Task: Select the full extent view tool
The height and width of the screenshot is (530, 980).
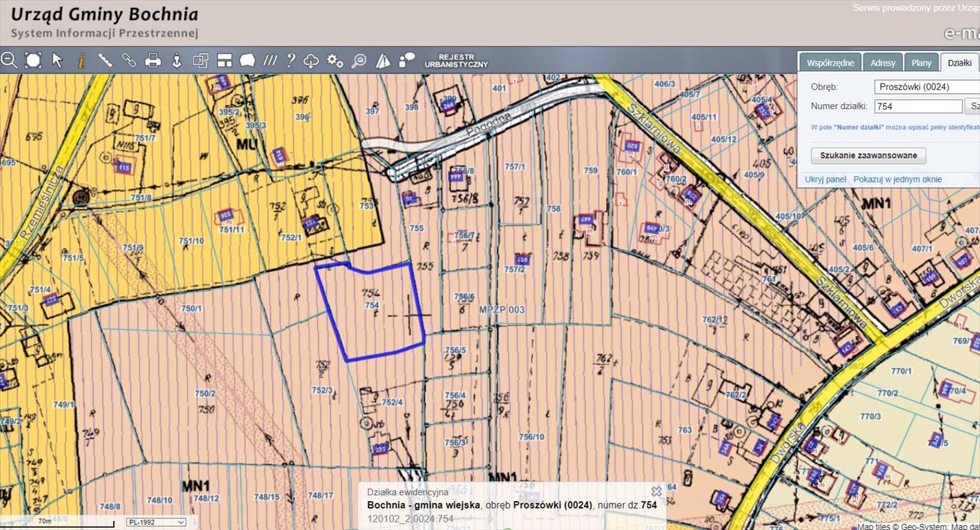Action: [x=33, y=60]
